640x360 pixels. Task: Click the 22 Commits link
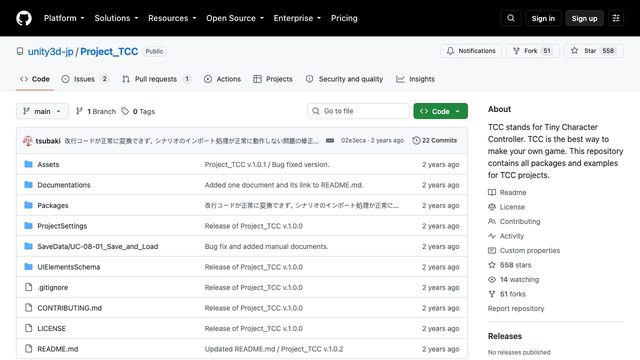(x=435, y=140)
